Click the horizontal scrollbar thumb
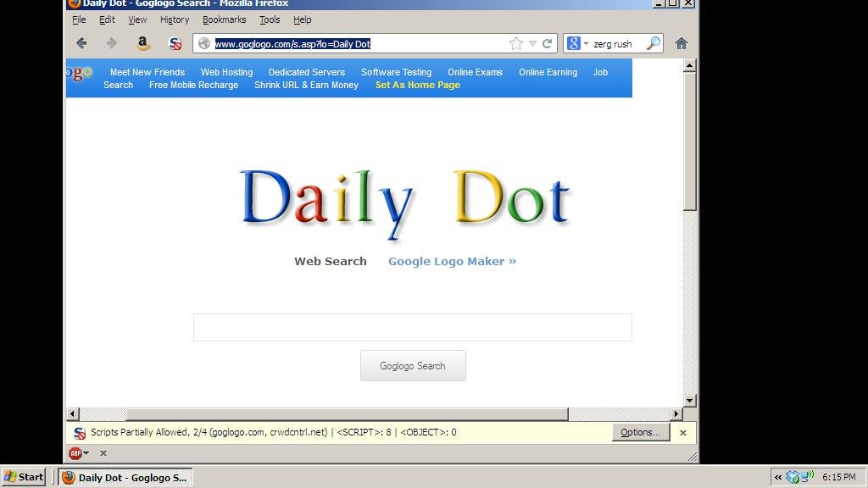 [347, 413]
